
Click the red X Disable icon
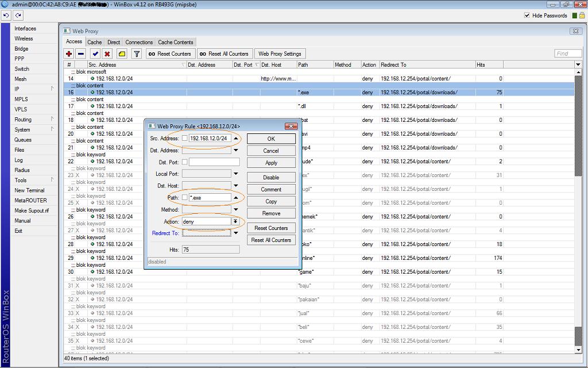(107, 53)
